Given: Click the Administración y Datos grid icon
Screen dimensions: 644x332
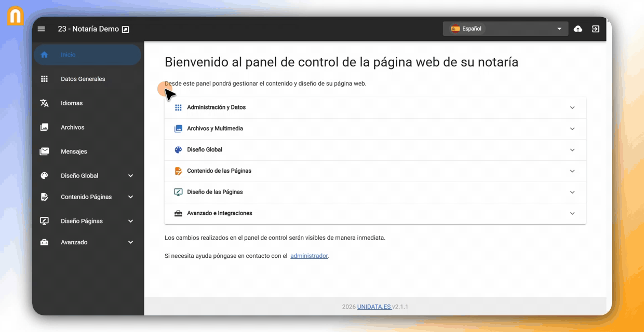Looking at the screenshot, I should point(178,107).
